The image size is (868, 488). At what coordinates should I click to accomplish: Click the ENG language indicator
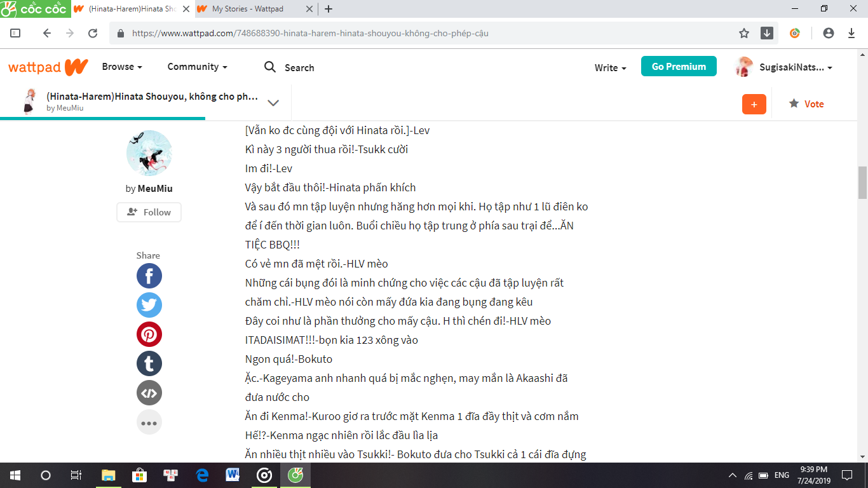pyautogui.click(x=782, y=475)
